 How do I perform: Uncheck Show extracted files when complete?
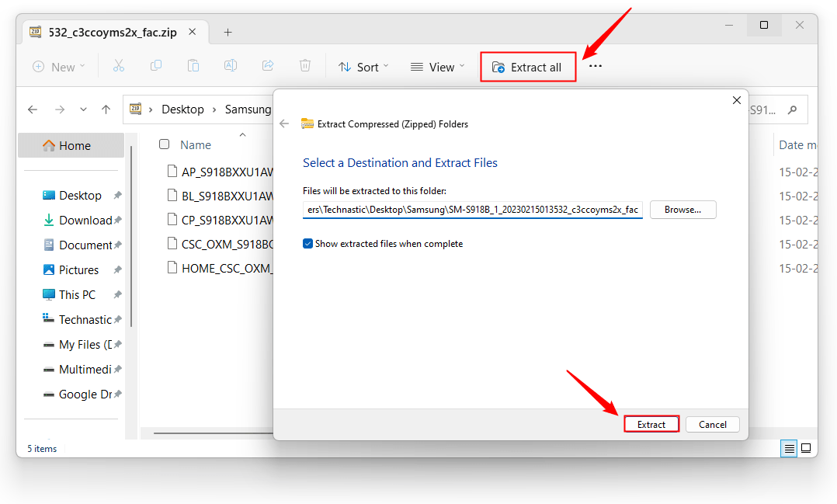point(308,244)
